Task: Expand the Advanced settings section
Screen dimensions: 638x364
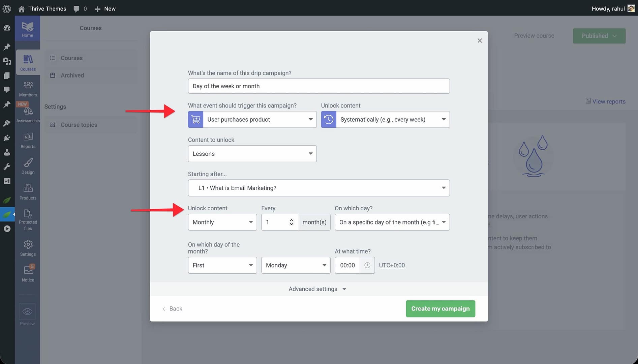Action: click(317, 289)
